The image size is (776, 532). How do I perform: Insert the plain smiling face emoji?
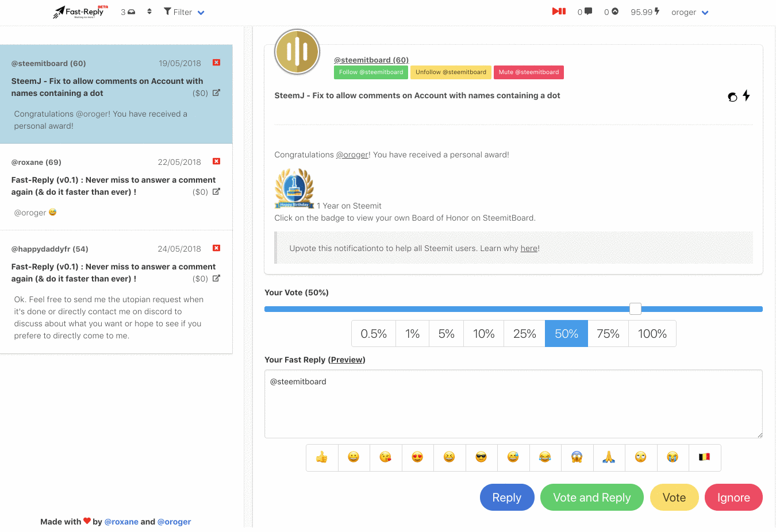[354, 457]
